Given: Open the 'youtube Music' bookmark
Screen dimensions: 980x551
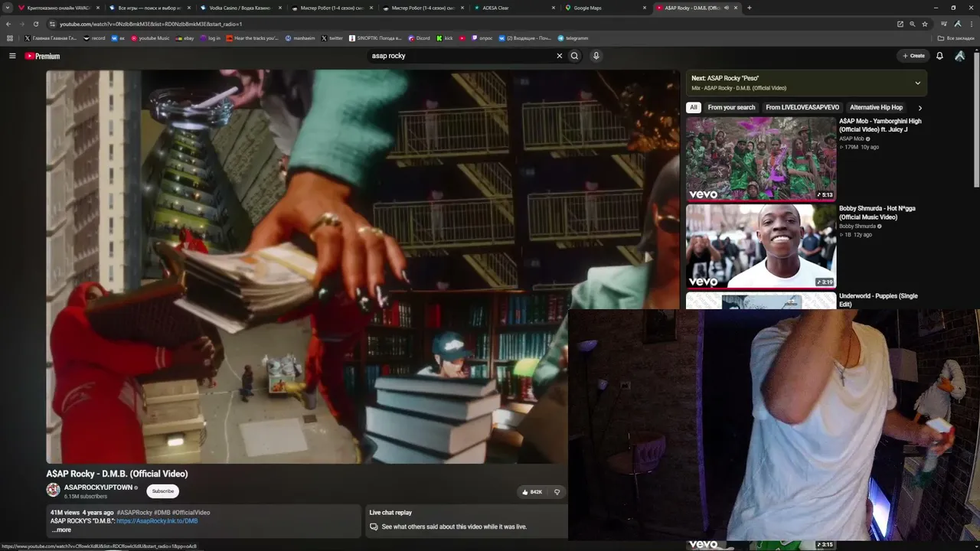Looking at the screenshot, I should pyautogui.click(x=150, y=38).
